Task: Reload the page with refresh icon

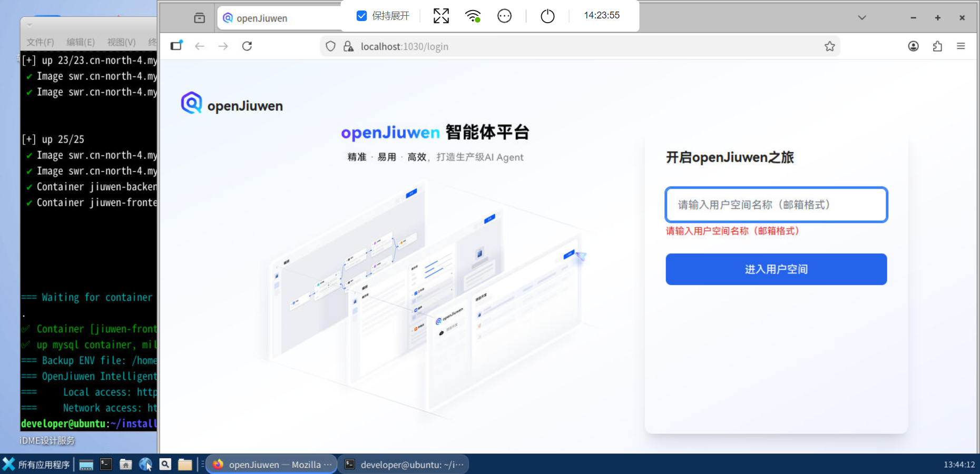Action: [247, 46]
